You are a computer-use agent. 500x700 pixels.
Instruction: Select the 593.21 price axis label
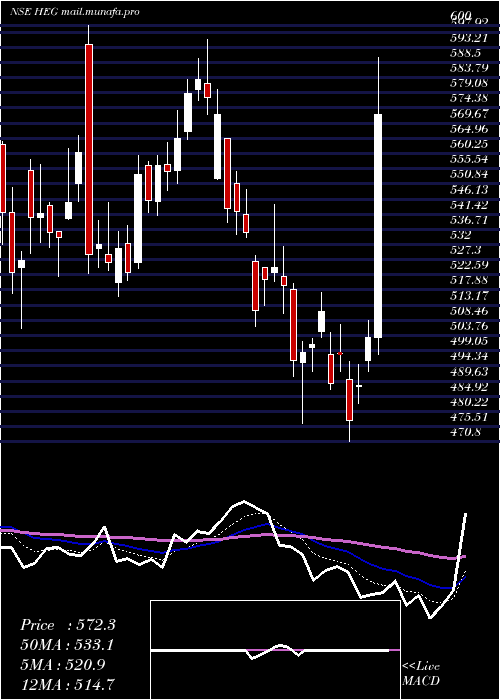pos(468,38)
